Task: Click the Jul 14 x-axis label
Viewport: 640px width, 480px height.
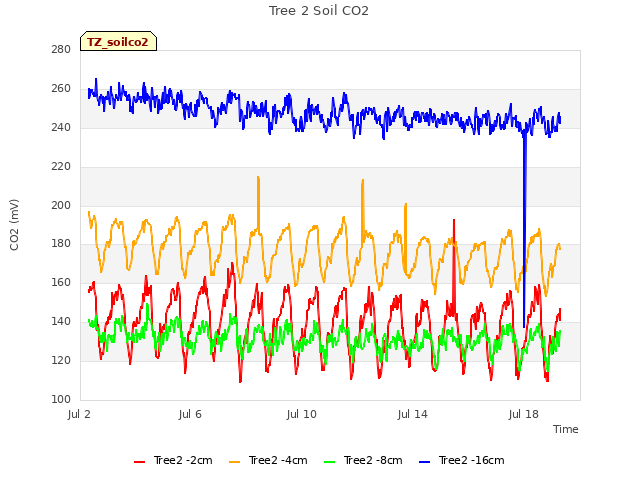Action: (x=413, y=414)
